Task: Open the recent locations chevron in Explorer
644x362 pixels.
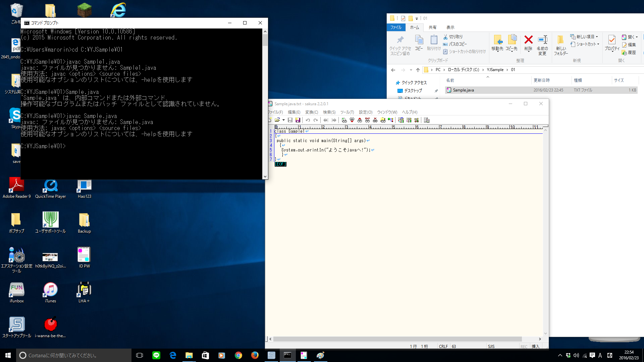Action: [411, 70]
